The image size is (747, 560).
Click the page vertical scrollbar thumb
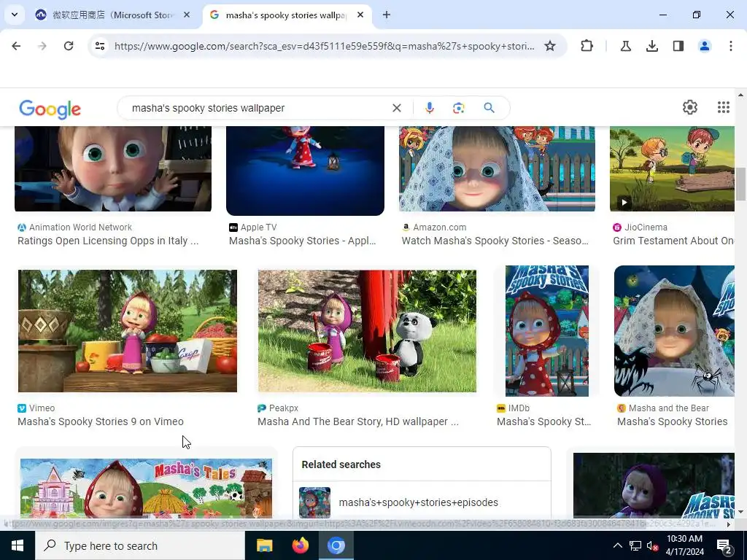[740, 184]
